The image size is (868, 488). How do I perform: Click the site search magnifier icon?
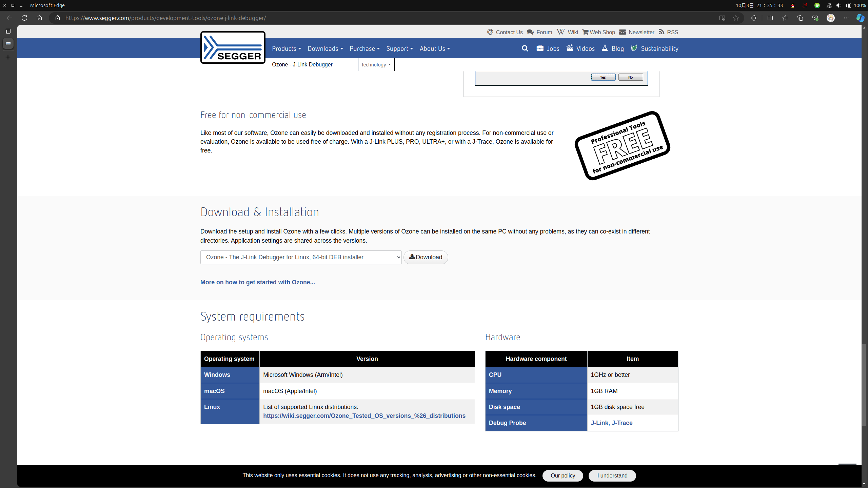click(x=525, y=48)
